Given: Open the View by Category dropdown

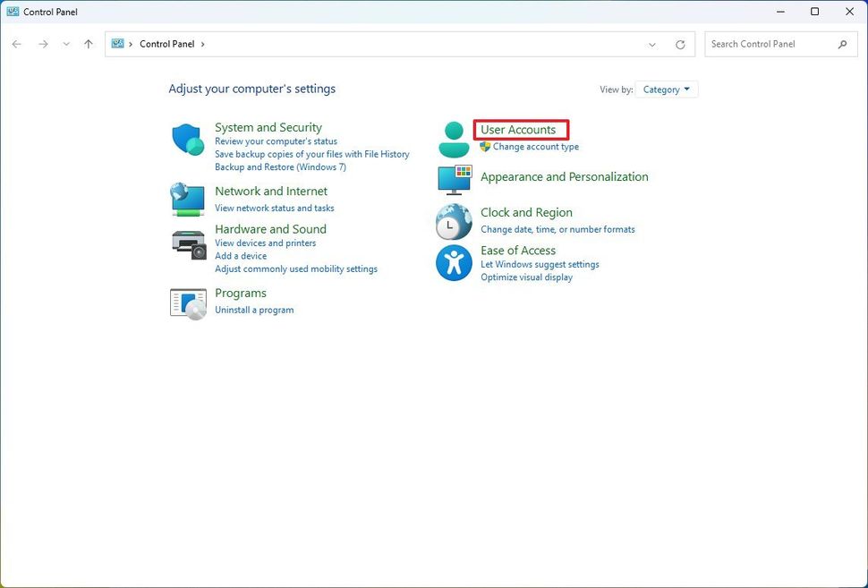Looking at the screenshot, I should tap(666, 89).
